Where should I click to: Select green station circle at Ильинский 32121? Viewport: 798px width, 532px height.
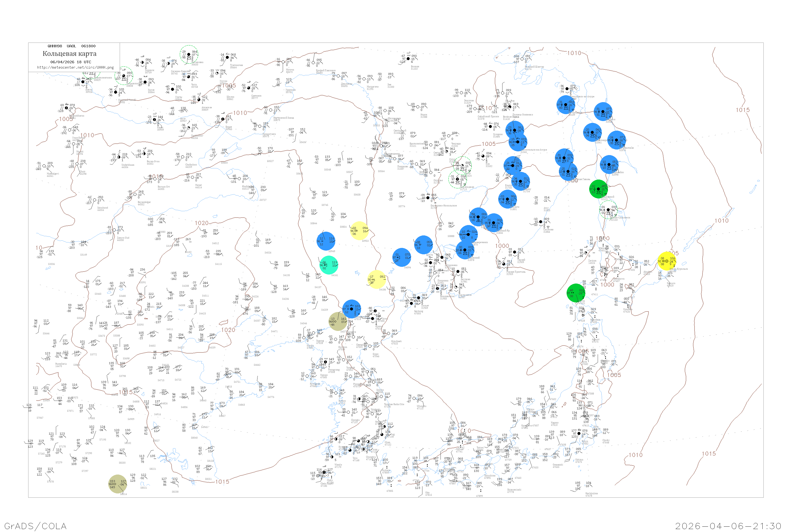[x=598, y=189]
